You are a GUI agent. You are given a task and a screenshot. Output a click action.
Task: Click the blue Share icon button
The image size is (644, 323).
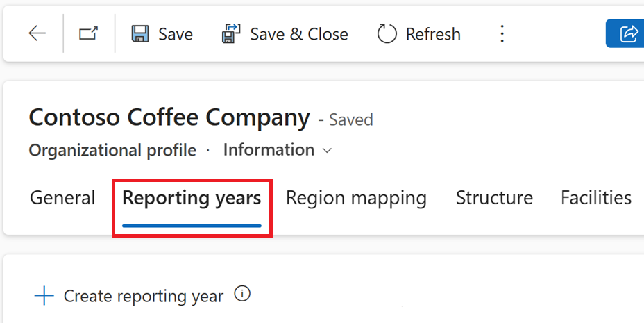click(x=628, y=33)
